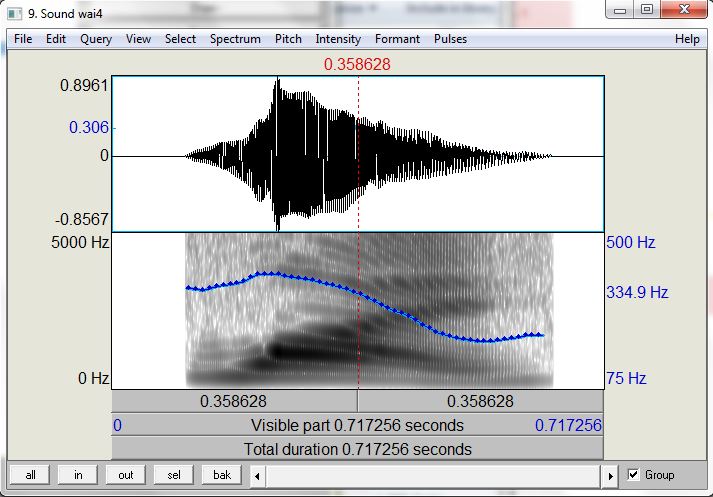Click the red cursor time label 0.358628
This screenshot has height=497, width=713.
click(x=357, y=64)
